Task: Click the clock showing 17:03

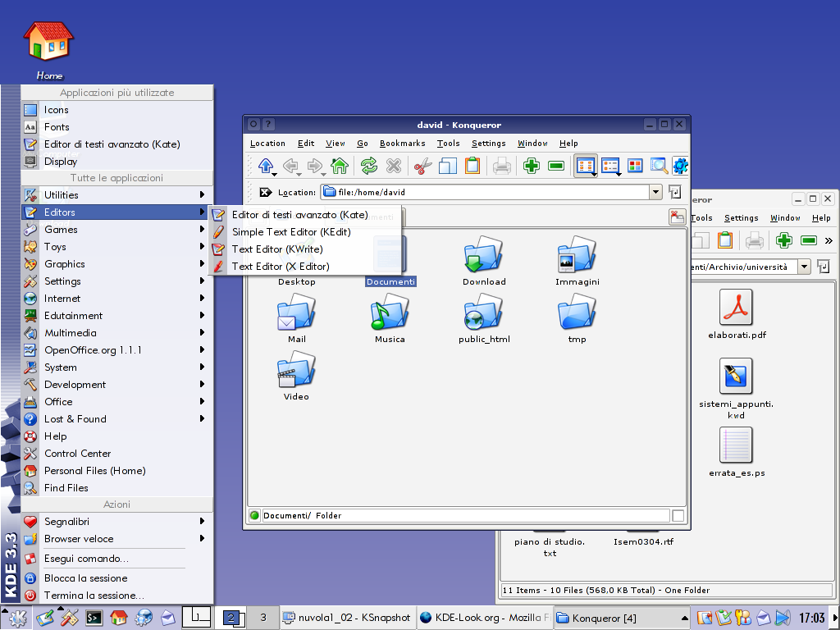Action: [x=811, y=618]
